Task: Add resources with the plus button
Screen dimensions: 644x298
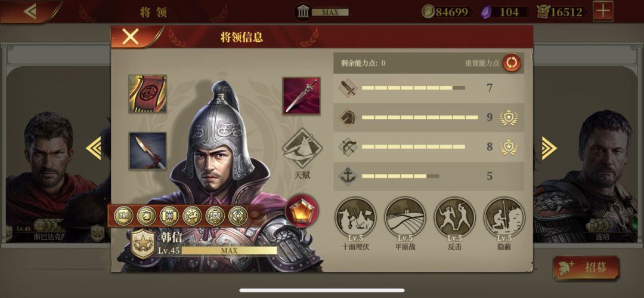Action: (x=603, y=11)
